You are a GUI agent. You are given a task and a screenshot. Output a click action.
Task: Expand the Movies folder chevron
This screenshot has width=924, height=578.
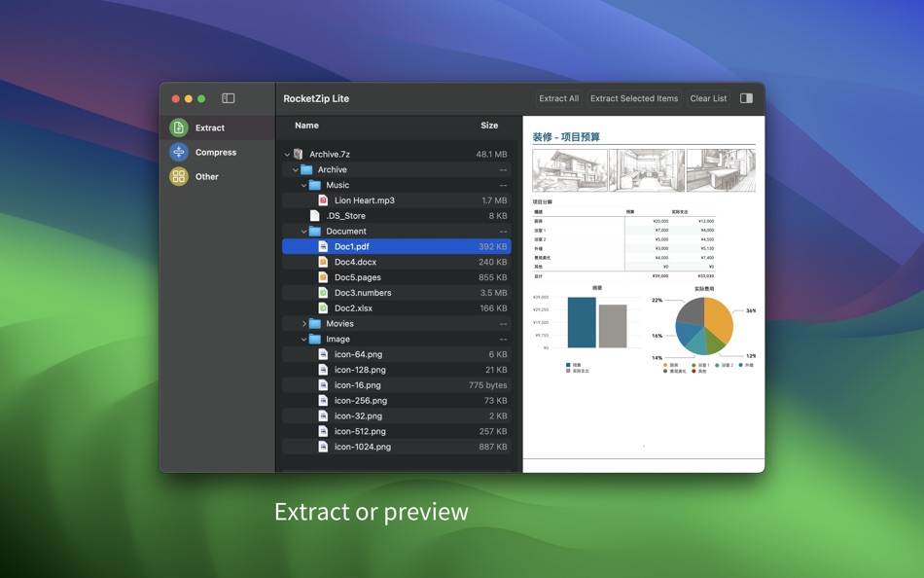coord(304,324)
